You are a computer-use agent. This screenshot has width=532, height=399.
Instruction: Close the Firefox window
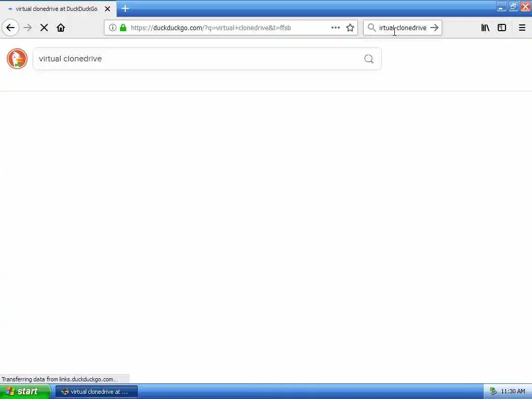[x=526, y=7]
